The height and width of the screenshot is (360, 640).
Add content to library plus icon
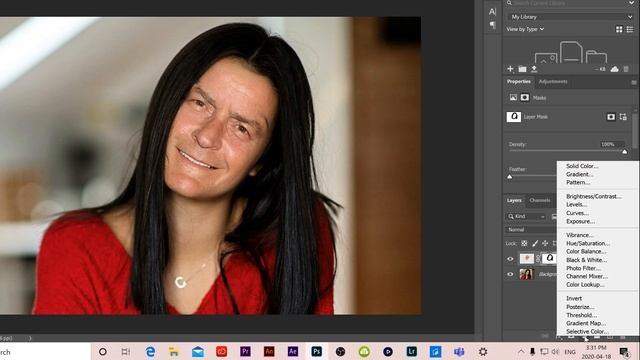click(x=510, y=69)
